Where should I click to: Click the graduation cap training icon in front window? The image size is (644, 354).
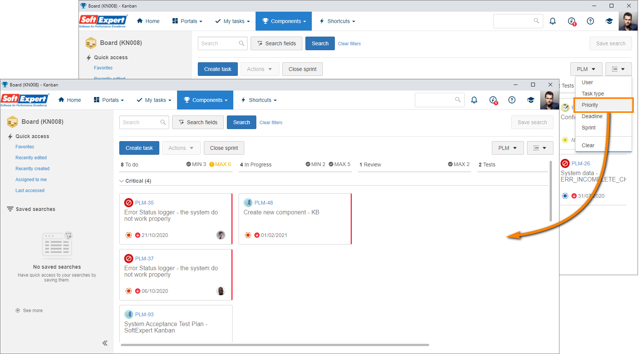pos(531,100)
